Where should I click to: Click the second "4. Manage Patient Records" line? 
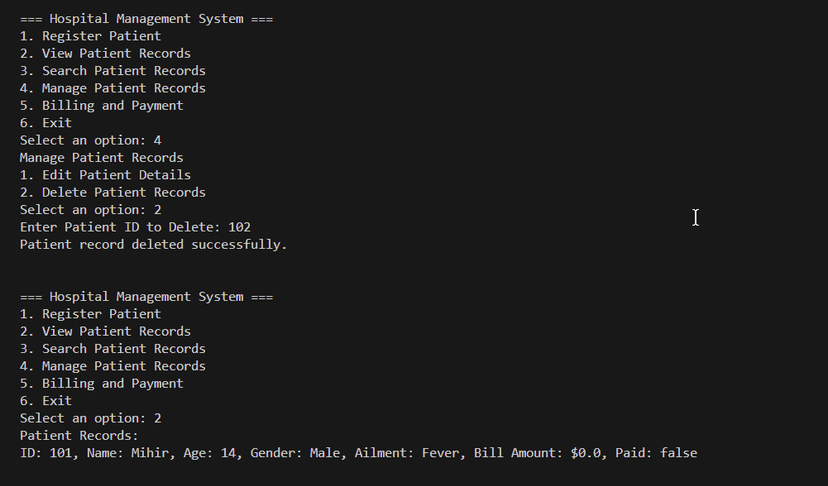(x=113, y=366)
